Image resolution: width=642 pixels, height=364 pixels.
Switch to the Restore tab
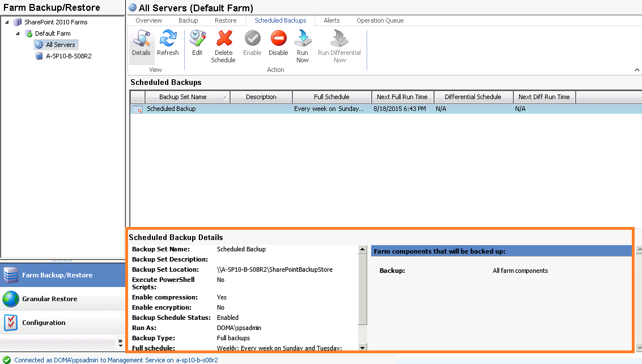tap(225, 20)
